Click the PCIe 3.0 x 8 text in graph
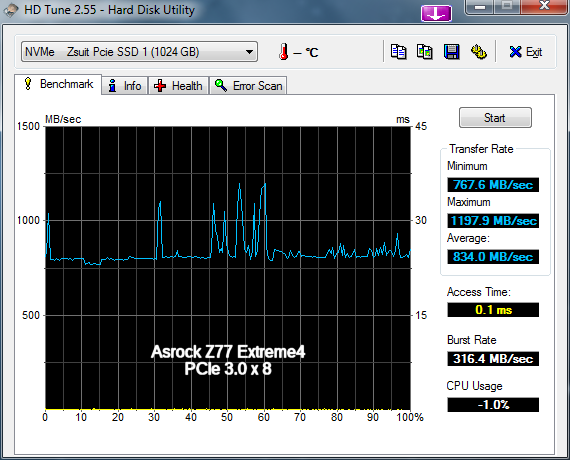This screenshot has width=570, height=460. pos(228,369)
